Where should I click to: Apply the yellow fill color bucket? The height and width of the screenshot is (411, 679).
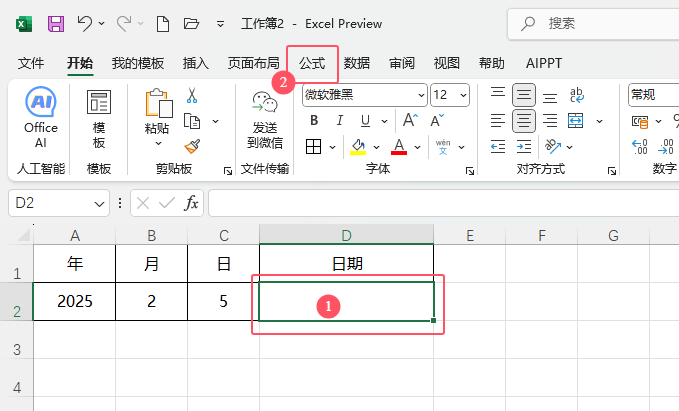(358, 147)
